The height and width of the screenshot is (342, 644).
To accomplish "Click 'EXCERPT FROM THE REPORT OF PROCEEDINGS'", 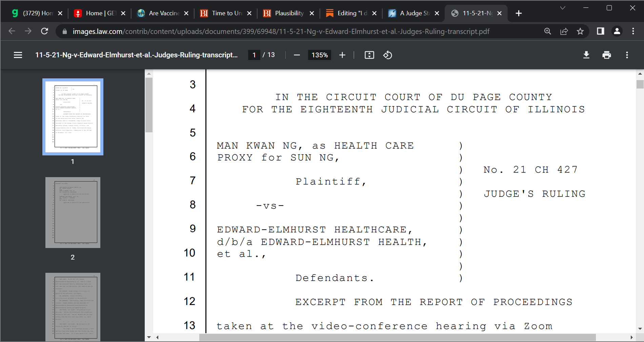I will [434, 302].
